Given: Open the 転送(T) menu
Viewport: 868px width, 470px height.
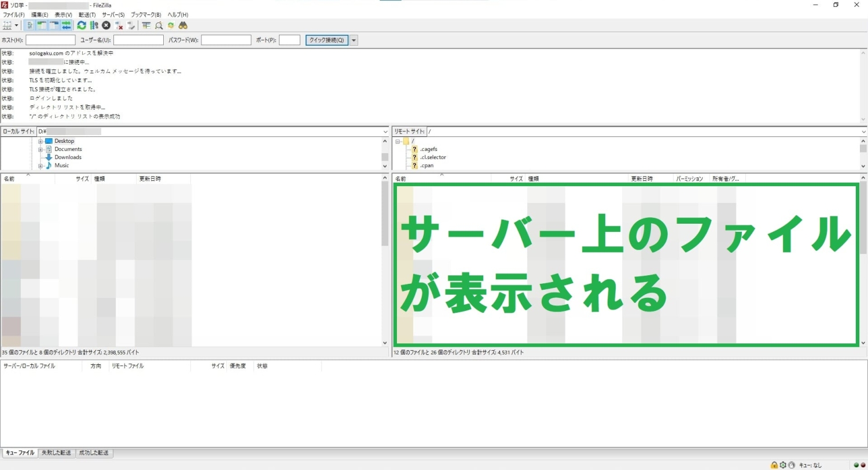Looking at the screenshot, I should pyautogui.click(x=87, y=14).
